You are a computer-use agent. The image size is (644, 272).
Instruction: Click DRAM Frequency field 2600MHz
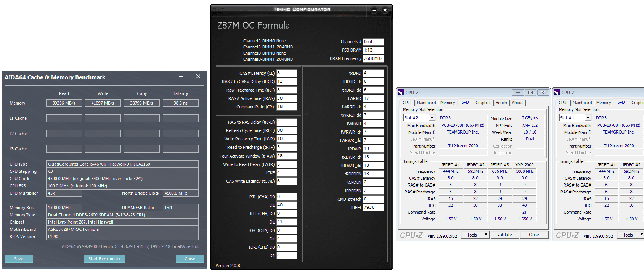point(373,58)
